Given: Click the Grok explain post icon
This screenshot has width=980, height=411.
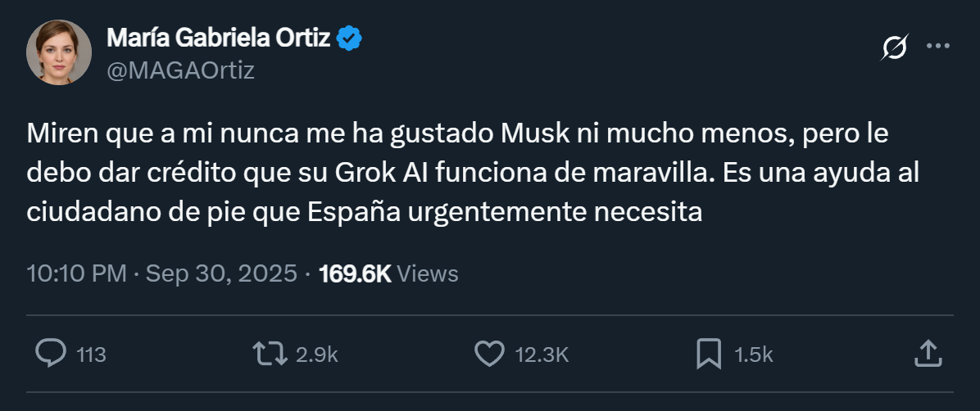Looking at the screenshot, I should [895, 48].
